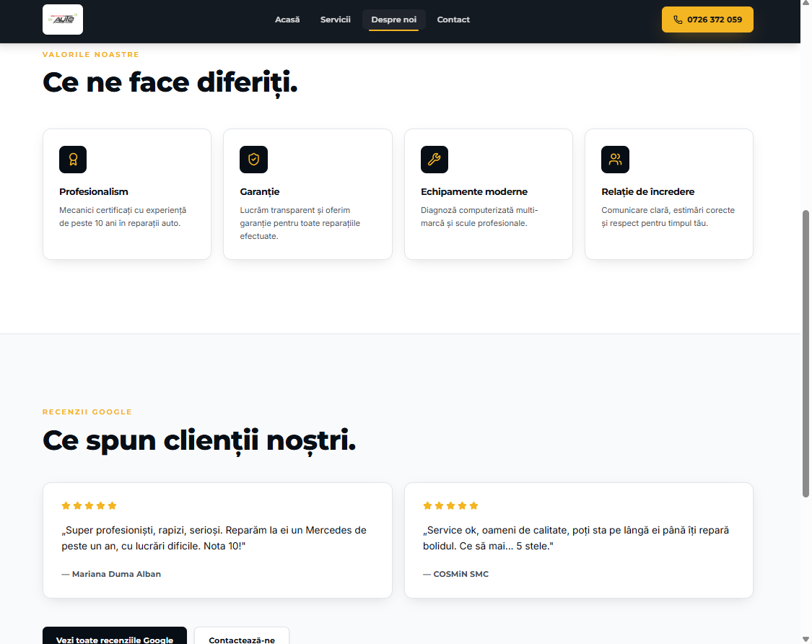This screenshot has width=812, height=644.
Task: Go to the Servicii page
Action: [x=335, y=19]
